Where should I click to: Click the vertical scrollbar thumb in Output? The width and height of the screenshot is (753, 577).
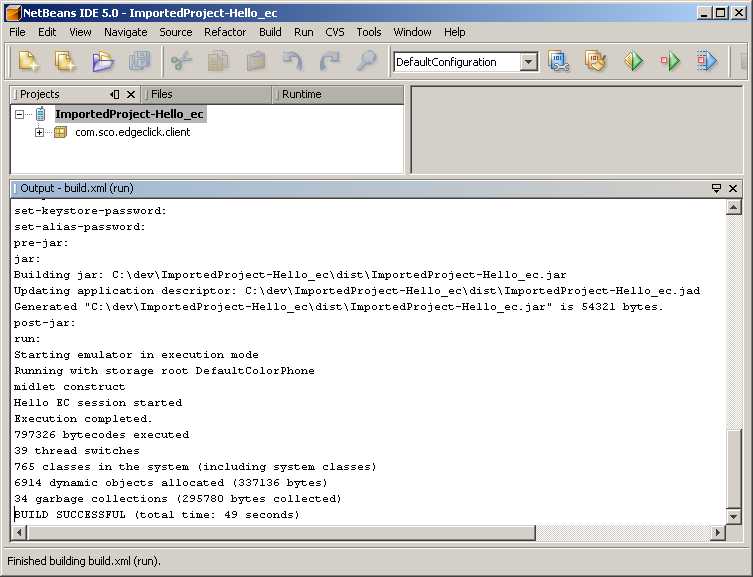[733, 469]
